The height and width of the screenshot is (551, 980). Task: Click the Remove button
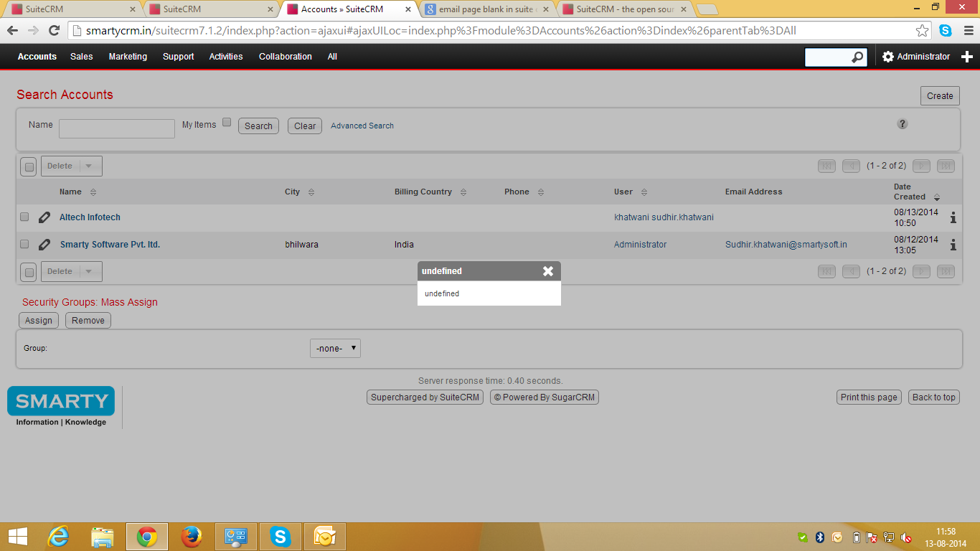tap(88, 321)
